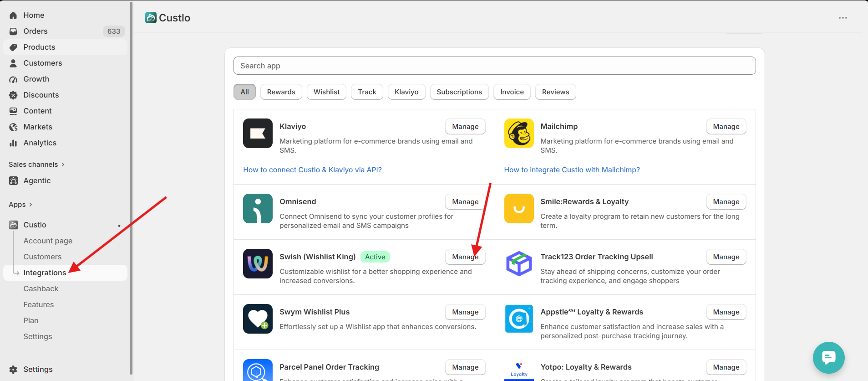Click the Swish Wishlist King logo
This screenshot has height=381, width=868.
click(x=258, y=264)
